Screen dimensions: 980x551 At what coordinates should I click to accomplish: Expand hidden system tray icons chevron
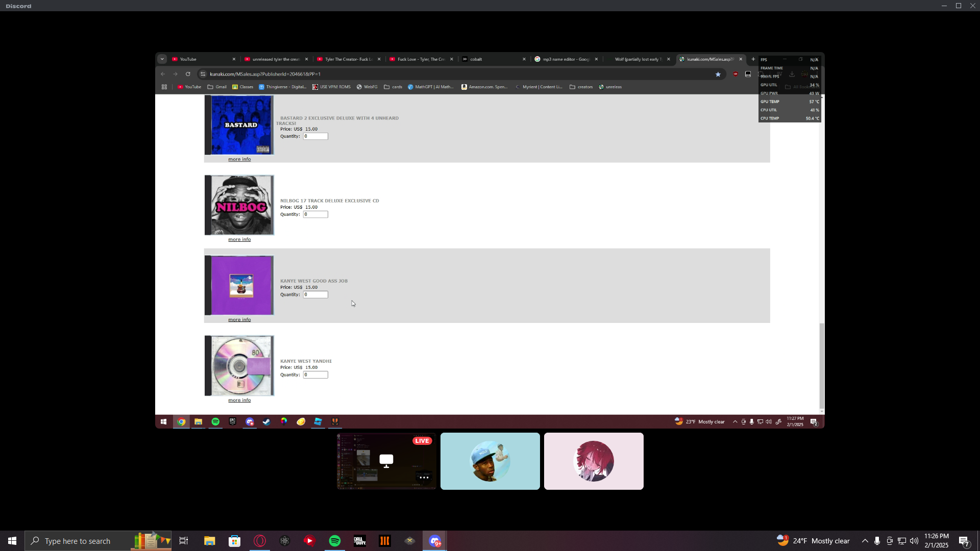coord(865,541)
